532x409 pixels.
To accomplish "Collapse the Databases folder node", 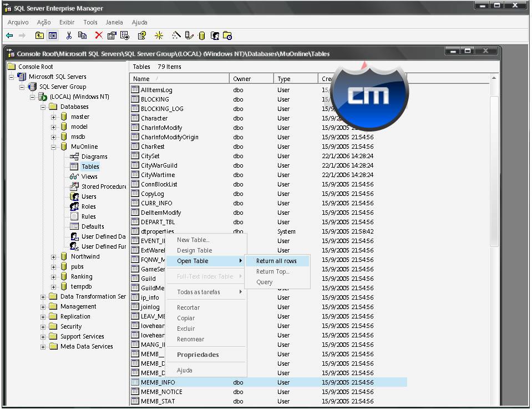I will click(43, 107).
